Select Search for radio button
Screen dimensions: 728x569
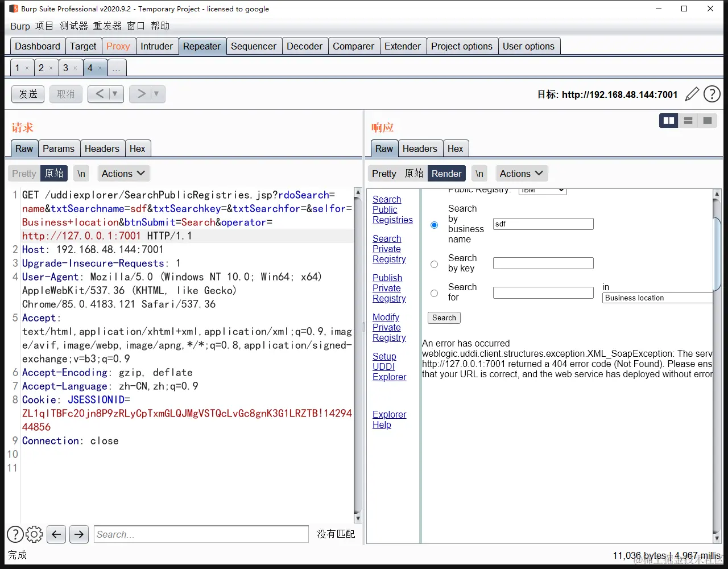tap(435, 293)
